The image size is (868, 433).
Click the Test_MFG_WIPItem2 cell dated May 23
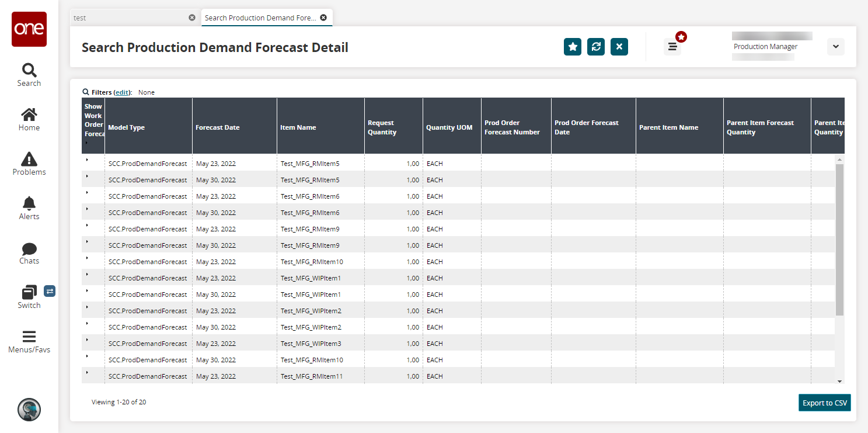[x=321, y=311]
